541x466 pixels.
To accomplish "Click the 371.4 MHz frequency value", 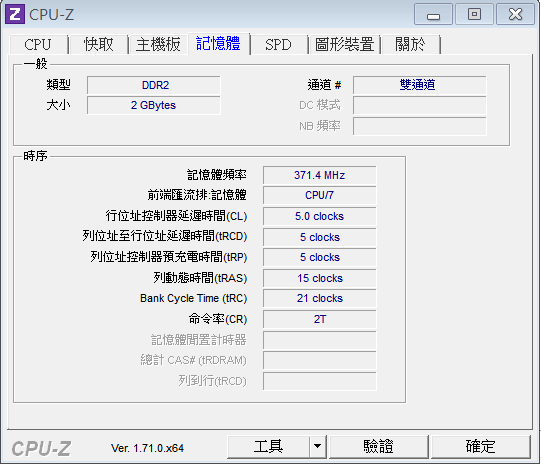I will (319, 175).
